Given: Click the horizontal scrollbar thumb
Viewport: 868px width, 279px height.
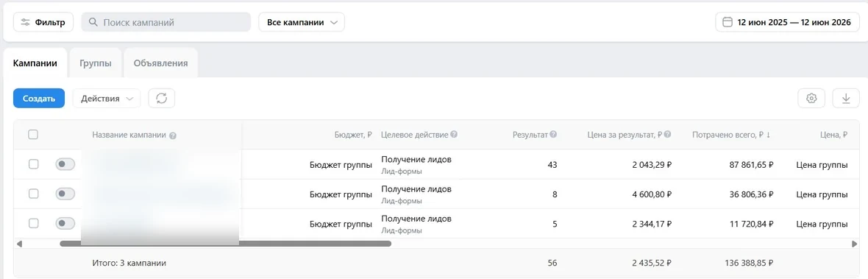Looking at the screenshot, I should pos(225,244).
